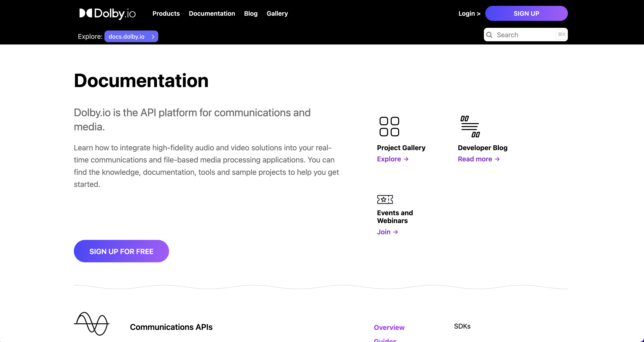Open the Gallery nav item
Image resolution: width=644 pixels, height=342 pixels.
[x=277, y=13]
